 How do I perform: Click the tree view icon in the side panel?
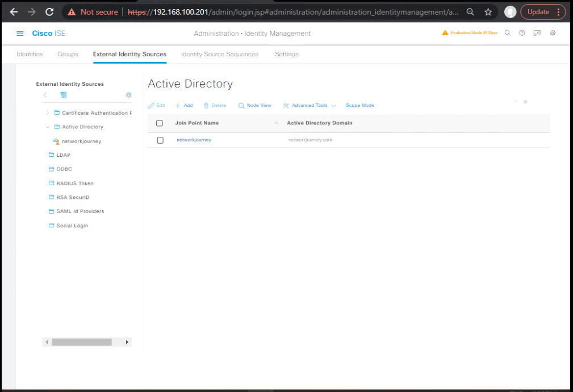click(x=64, y=95)
